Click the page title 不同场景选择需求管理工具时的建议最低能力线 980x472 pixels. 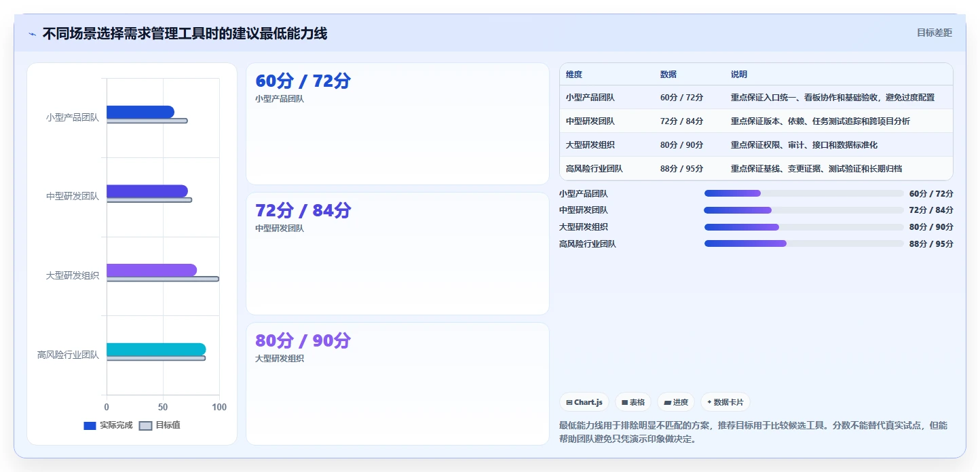[x=185, y=33]
